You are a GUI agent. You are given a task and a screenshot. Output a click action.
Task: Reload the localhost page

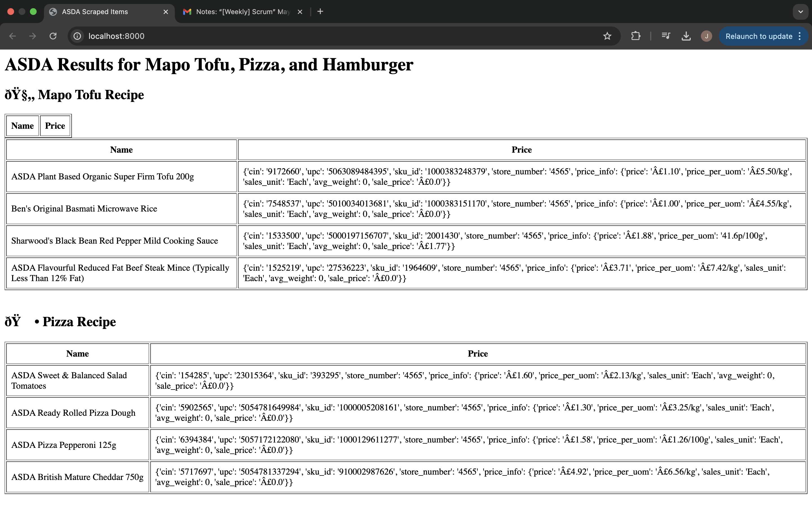tap(53, 36)
